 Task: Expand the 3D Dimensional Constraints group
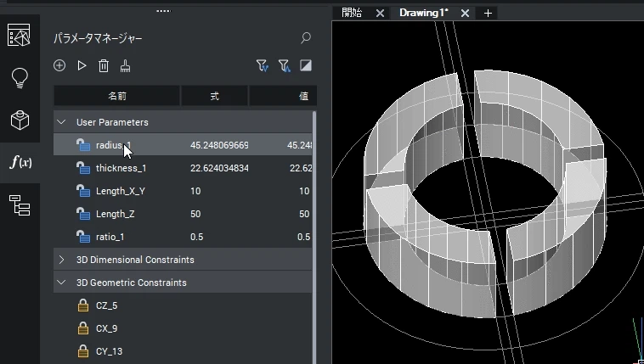click(61, 260)
